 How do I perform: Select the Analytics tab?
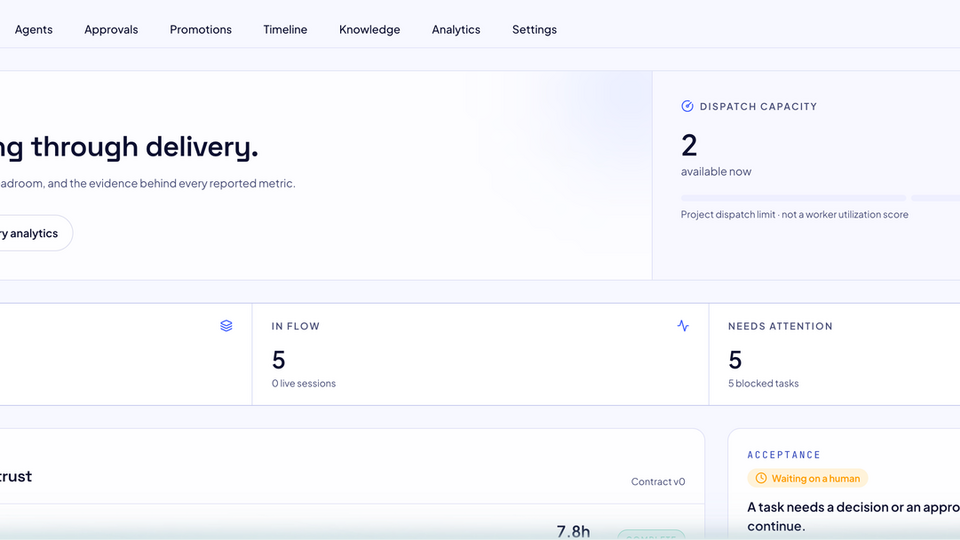(456, 29)
